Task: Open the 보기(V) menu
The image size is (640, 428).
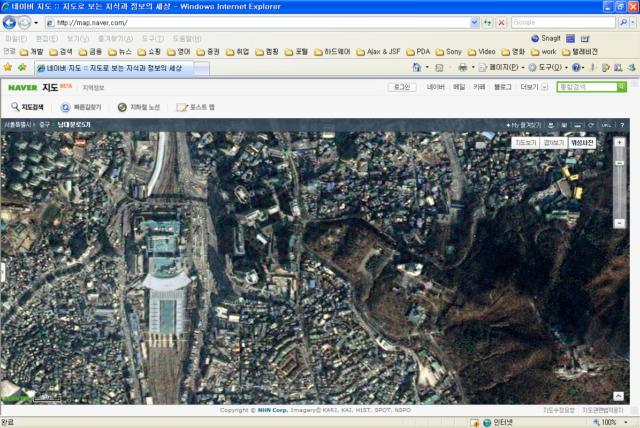Action: coord(78,39)
